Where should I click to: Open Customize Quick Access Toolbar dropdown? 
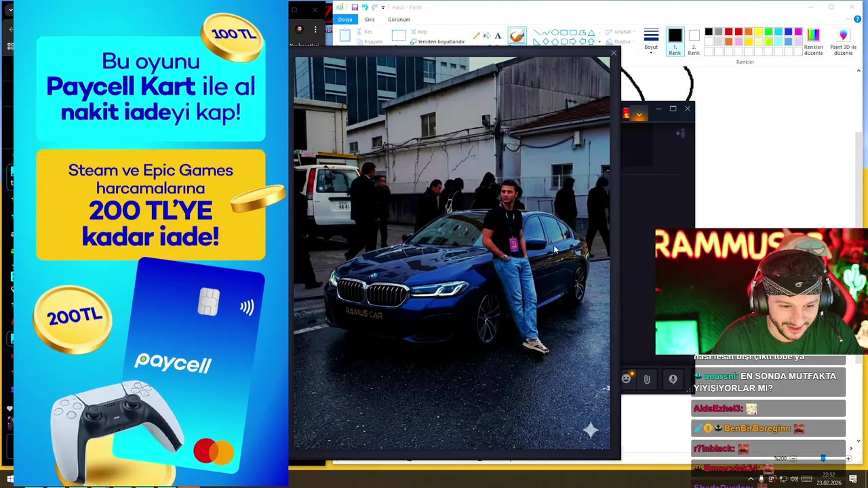coord(383,7)
